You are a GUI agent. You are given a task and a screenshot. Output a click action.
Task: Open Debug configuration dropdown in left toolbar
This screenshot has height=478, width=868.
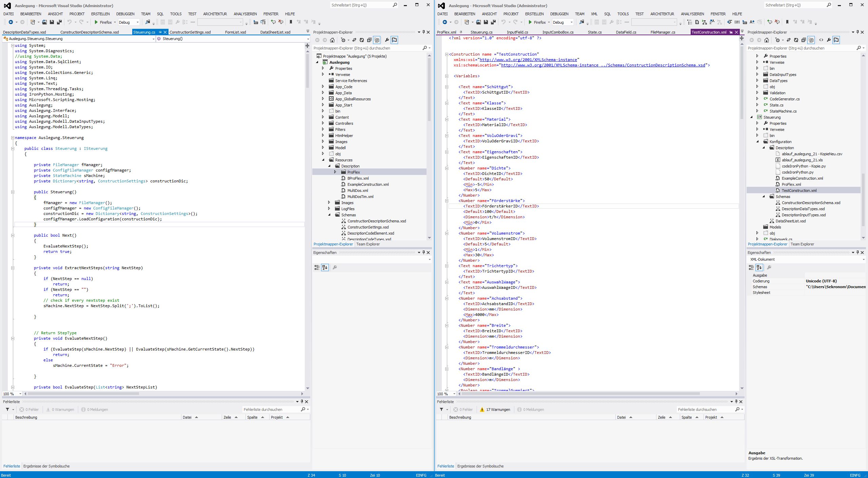[137, 22]
